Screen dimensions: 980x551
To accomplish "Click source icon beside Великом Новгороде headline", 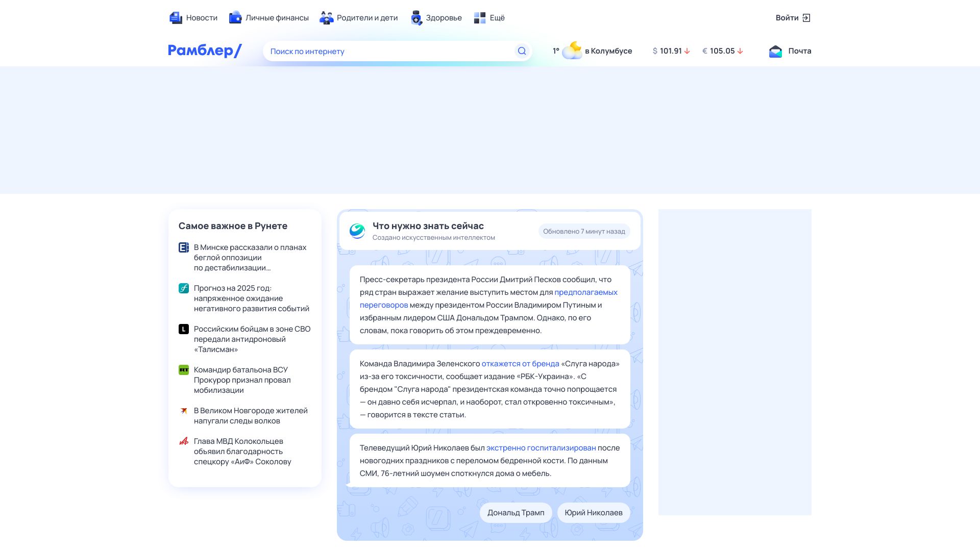I will click(x=184, y=411).
